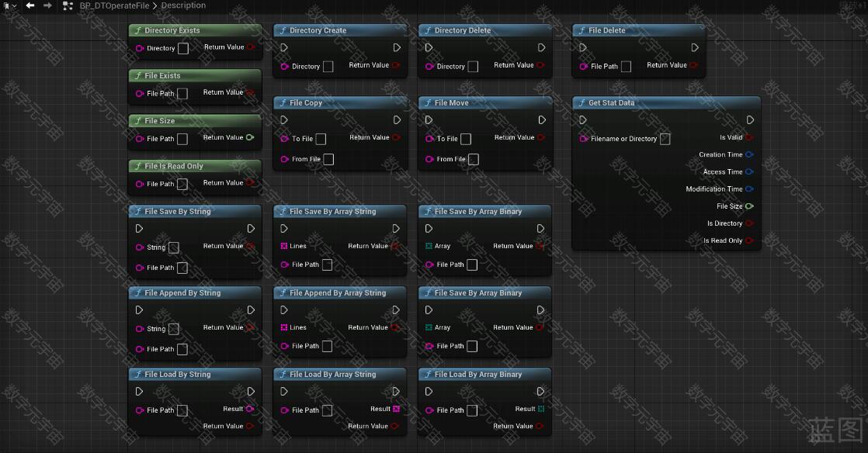Image resolution: width=868 pixels, height=453 pixels.
Task: Click File Path text box on File Size node
Action: click(182, 139)
